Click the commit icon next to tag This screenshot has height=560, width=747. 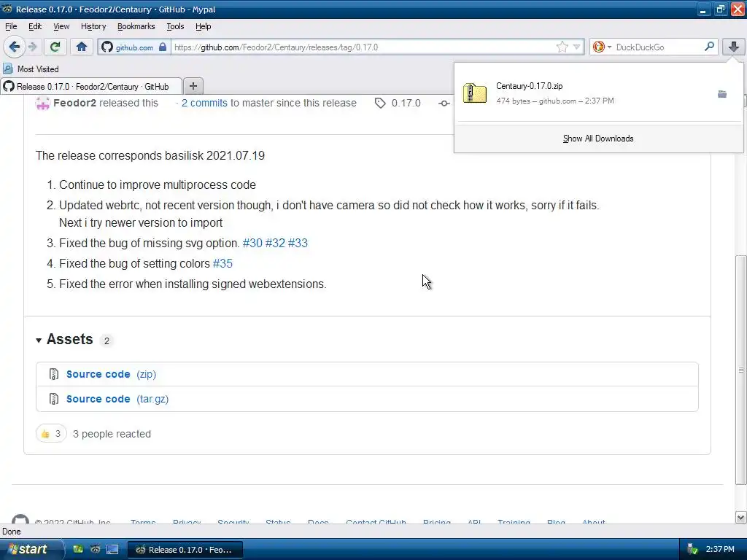click(444, 103)
